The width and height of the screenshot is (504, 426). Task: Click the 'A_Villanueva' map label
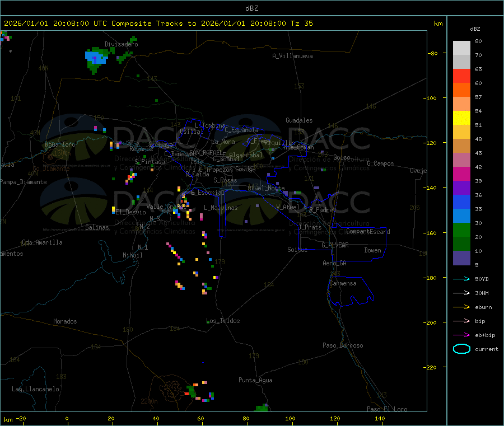(x=292, y=56)
